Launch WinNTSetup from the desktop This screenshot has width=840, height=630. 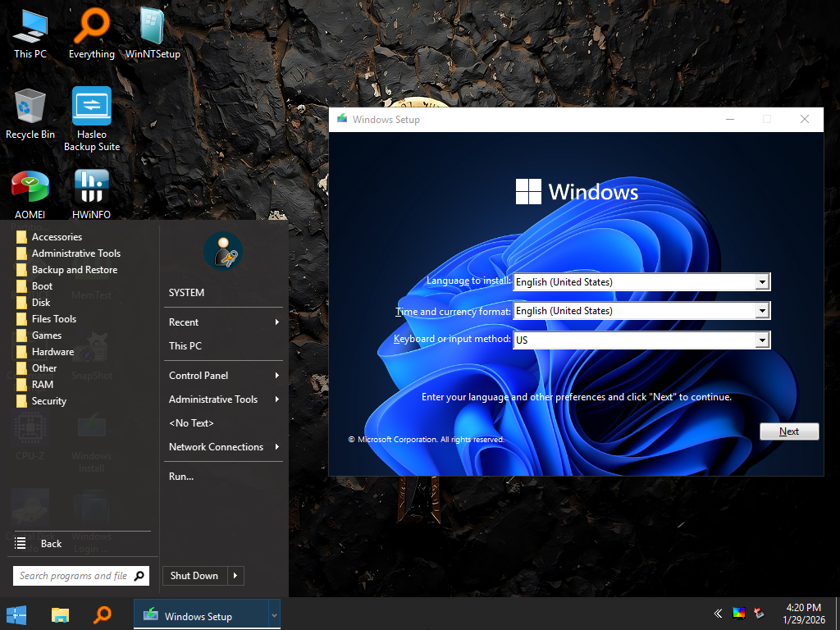click(151, 25)
